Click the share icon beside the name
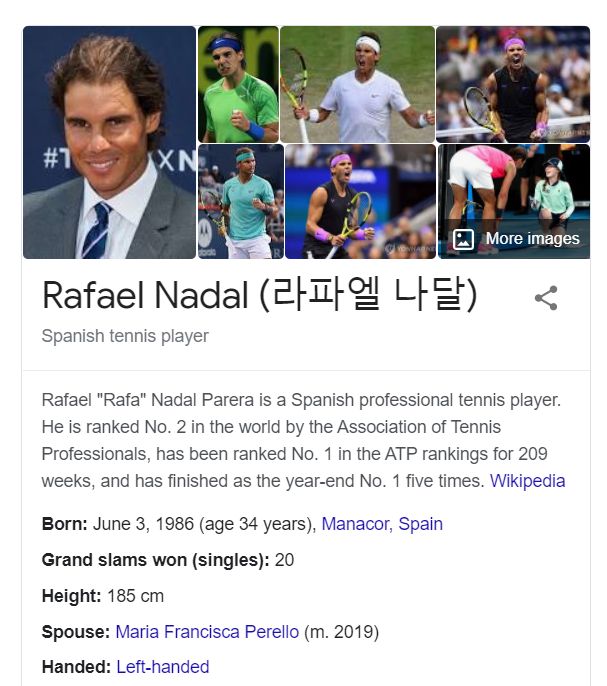Image resolution: width=607 pixels, height=686 pixels. coord(546,298)
